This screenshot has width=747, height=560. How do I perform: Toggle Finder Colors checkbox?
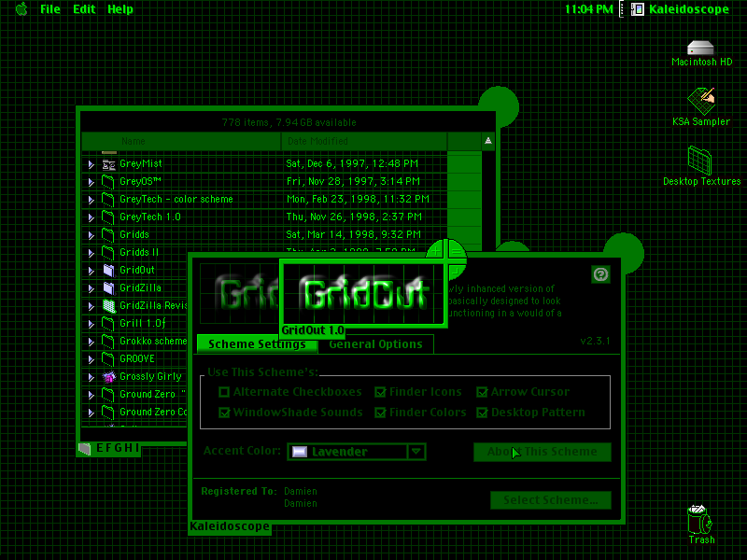[x=380, y=413]
